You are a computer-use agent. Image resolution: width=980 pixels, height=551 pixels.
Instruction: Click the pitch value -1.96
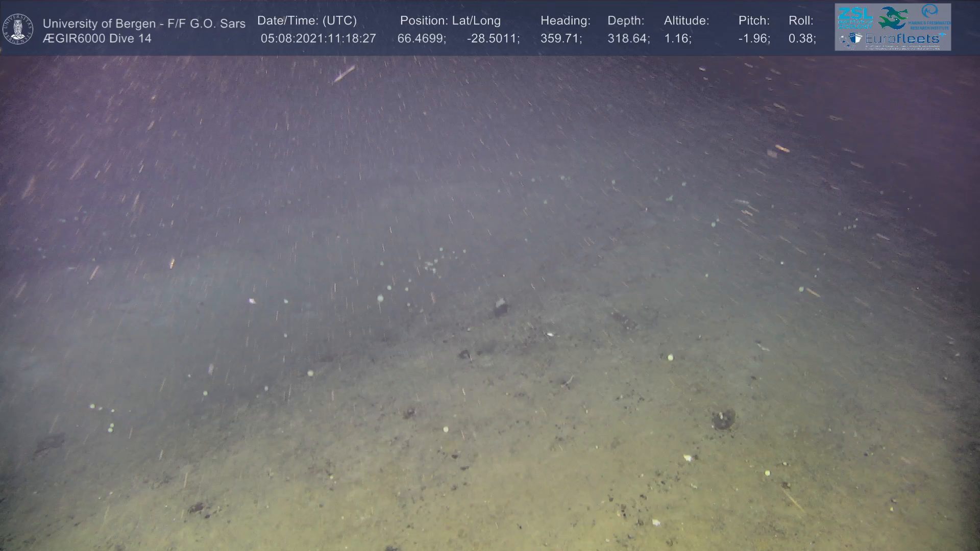(754, 39)
